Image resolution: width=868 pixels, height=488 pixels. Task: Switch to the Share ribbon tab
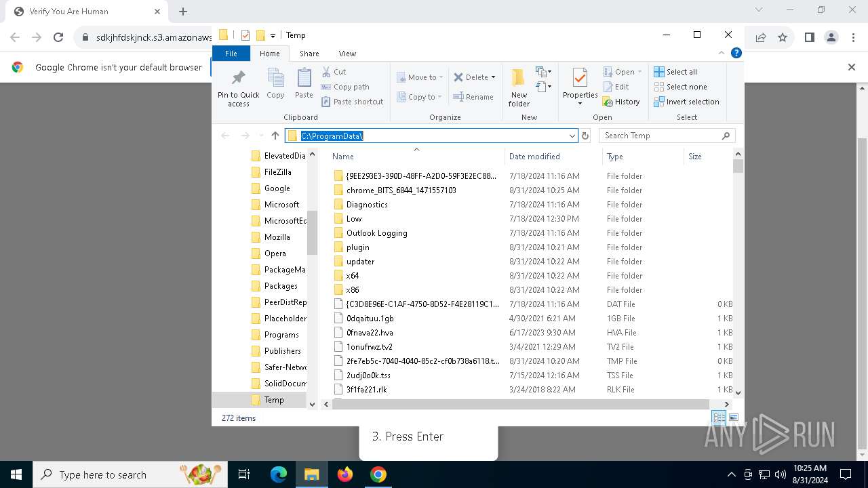pyautogui.click(x=309, y=54)
